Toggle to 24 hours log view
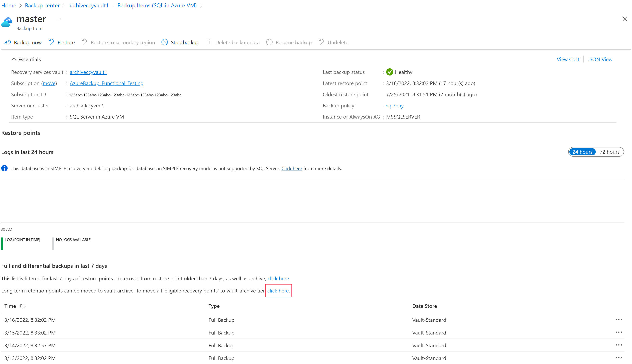The height and width of the screenshot is (364, 632). pyautogui.click(x=582, y=151)
